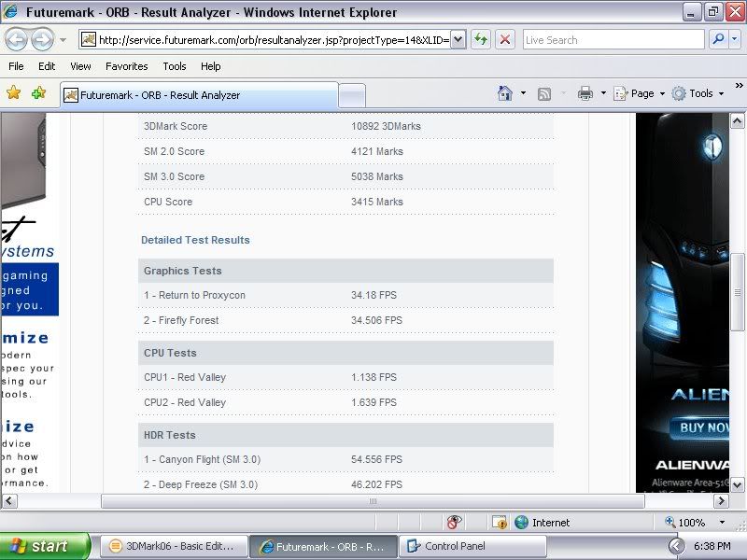This screenshot has width=747, height=560.
Task: Click the vertical scrollbar thumb
Action: click(x=737, y=292)
